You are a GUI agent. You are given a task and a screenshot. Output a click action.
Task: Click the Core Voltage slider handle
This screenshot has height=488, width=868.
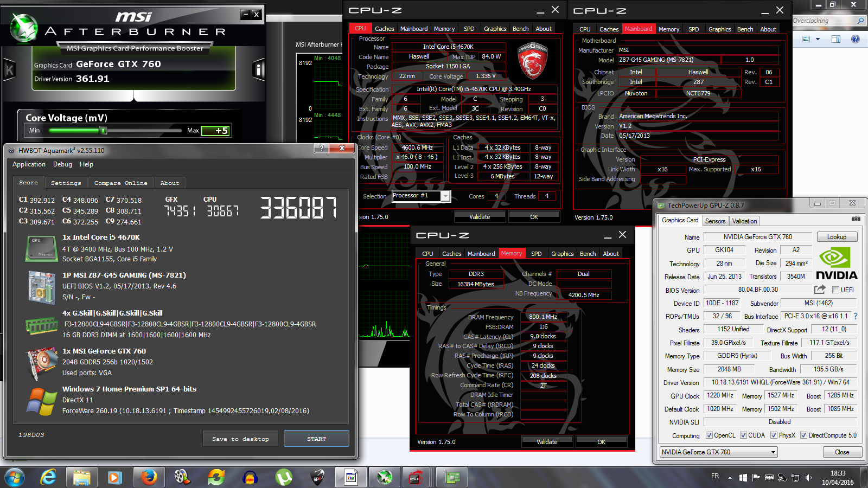coord(103,130)
